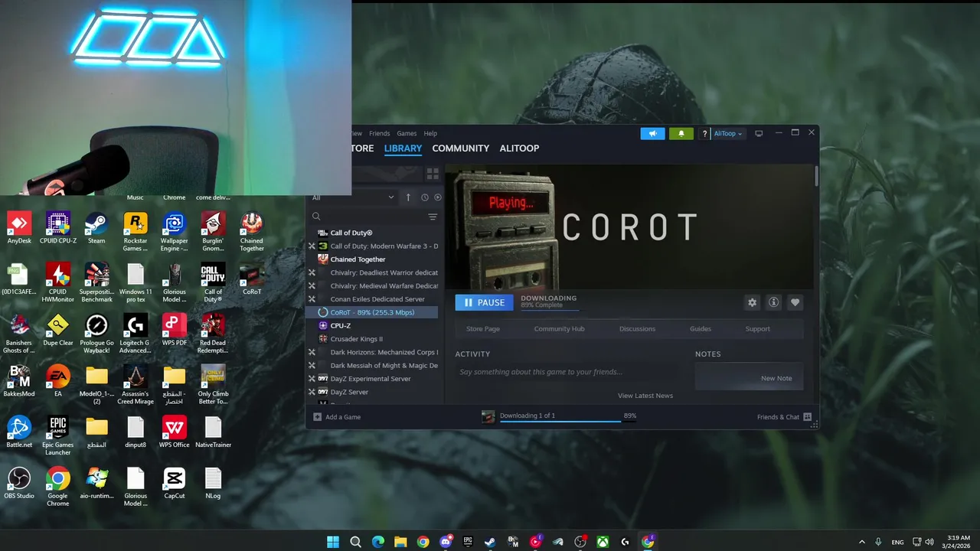
Task: Select Logitech G Advanced desktop icon
Action: tap(136, 334)
